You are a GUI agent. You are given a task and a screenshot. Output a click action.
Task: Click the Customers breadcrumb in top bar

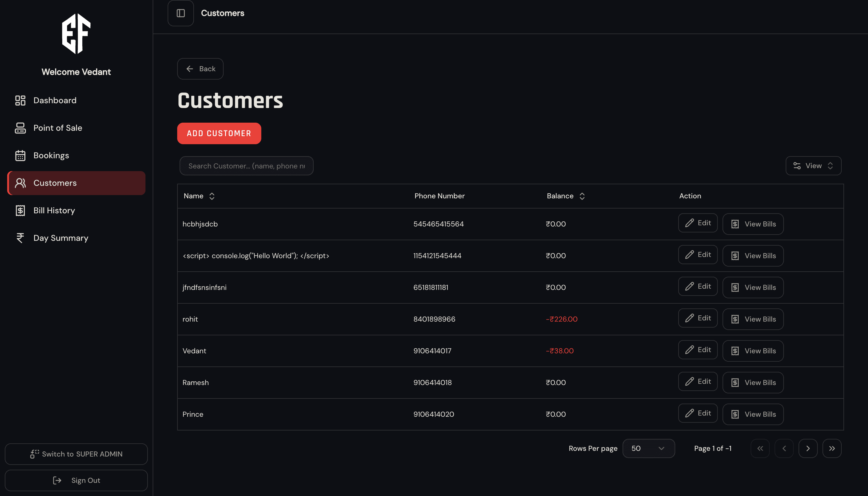(223, 13)
